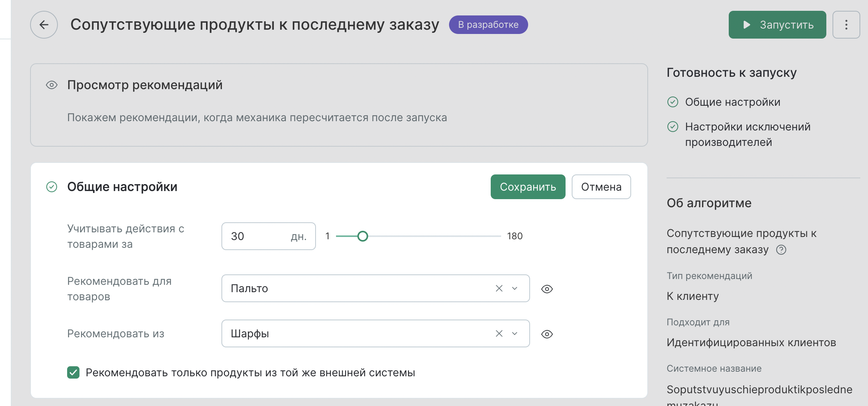This screenshot has height=406, width=868.
Task: Expand the Шарфы dropdown chevron
Action: tap(515, 333)
